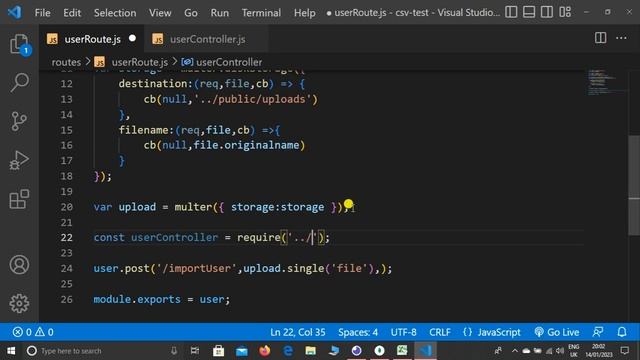Open volume control in system tray

560,351
